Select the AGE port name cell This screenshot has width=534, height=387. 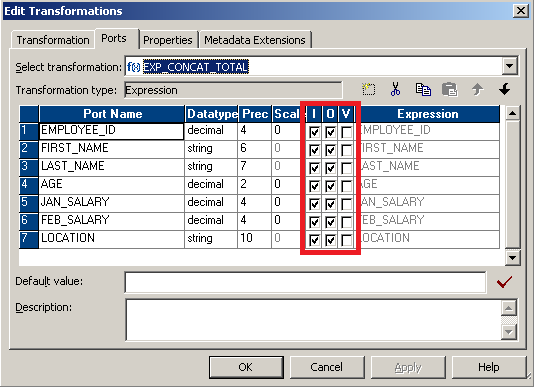[112, 185]
